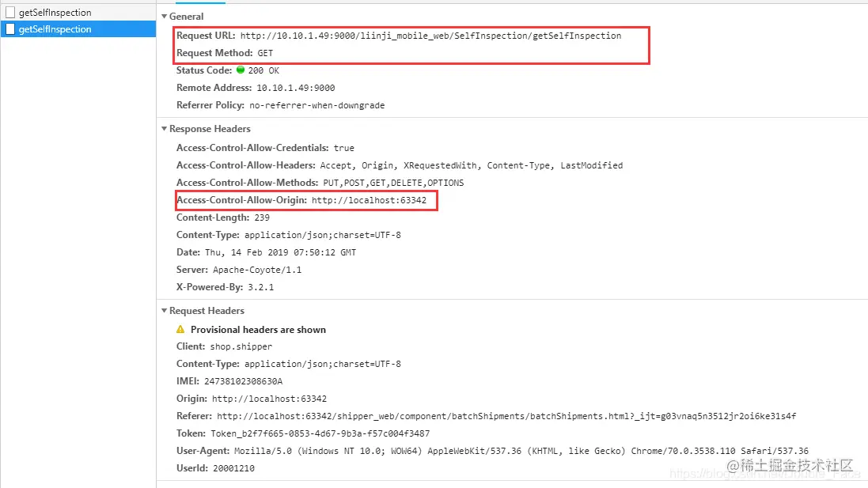Click the Referer URL value
Screen dimensions: 868x488
(x=506, y=416)
